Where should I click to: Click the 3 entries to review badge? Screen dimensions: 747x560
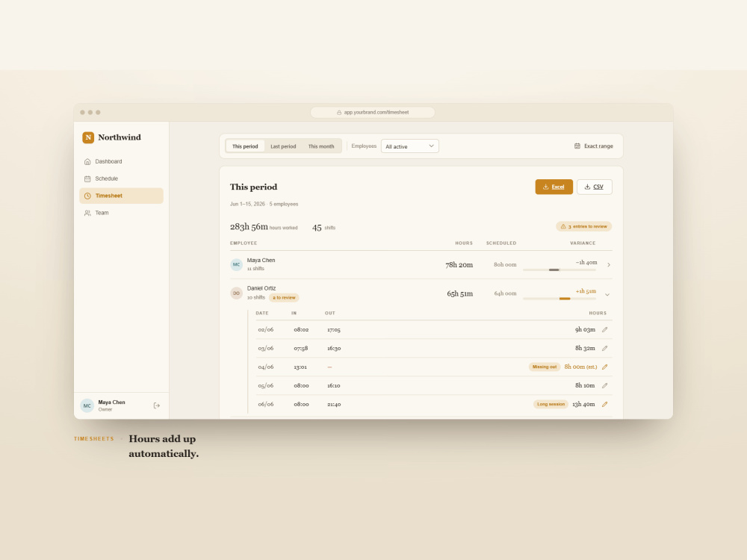click(583, 226)
